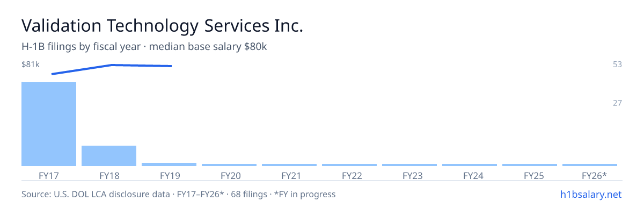Click the Validation Technology Services Inc. title

(163, 26)
